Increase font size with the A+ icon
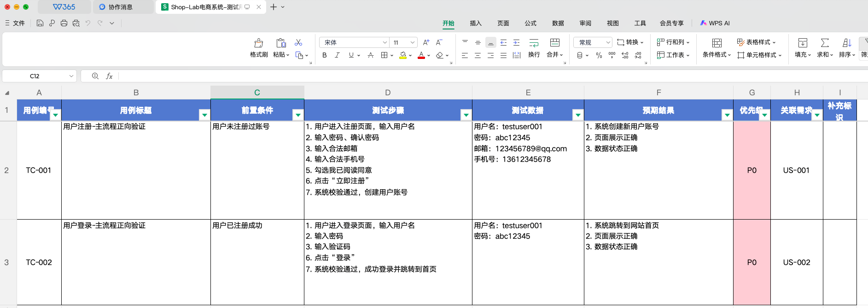Screen dimensions: 868x308 click(426, 42)
